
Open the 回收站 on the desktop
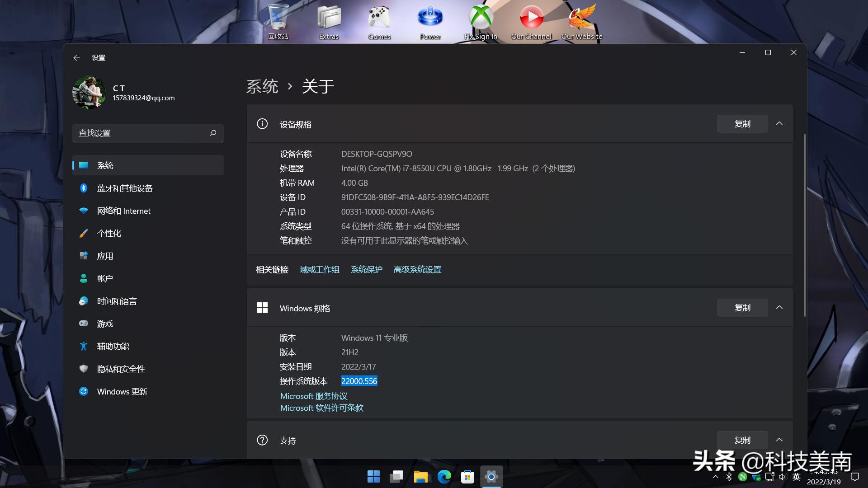278,18
